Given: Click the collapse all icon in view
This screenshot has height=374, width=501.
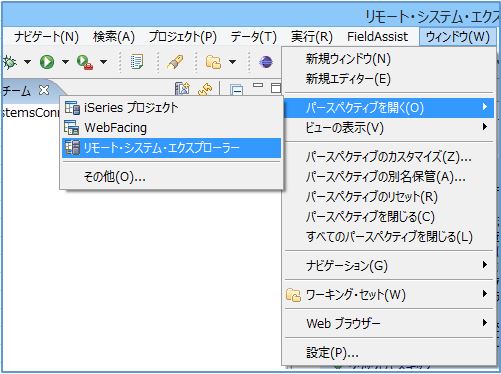Looking at the screenshot, I should [x=236, y=90].
